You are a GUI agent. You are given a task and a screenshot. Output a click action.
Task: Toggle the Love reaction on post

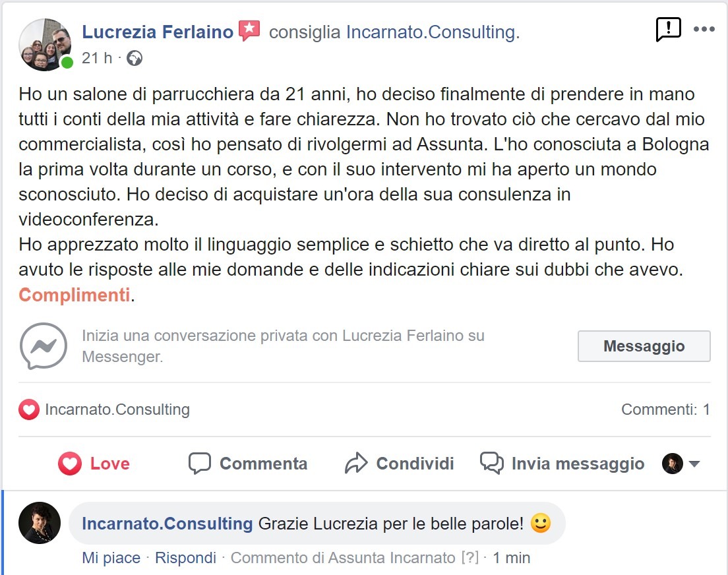(94, 464)
